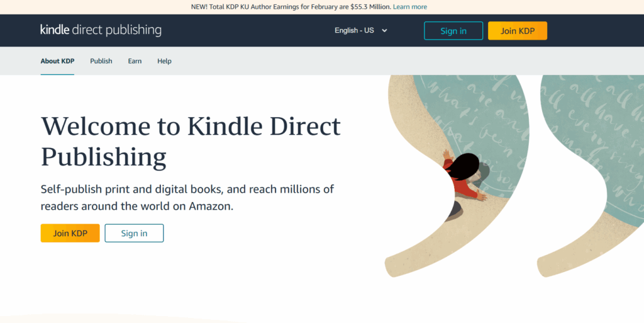
Task: Click the chevron arrow beside English - US
Action: pos(384,30)
